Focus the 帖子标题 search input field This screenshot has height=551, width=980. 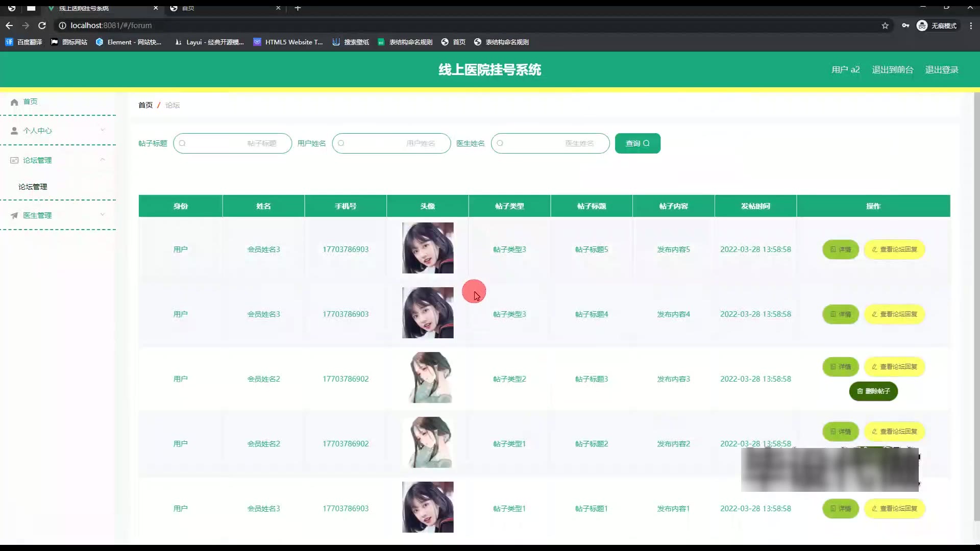coord(233,143)
